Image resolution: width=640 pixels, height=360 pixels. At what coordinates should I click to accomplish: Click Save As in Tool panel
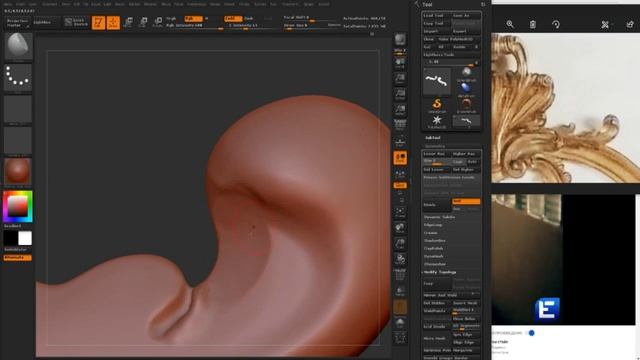point(466,16)
